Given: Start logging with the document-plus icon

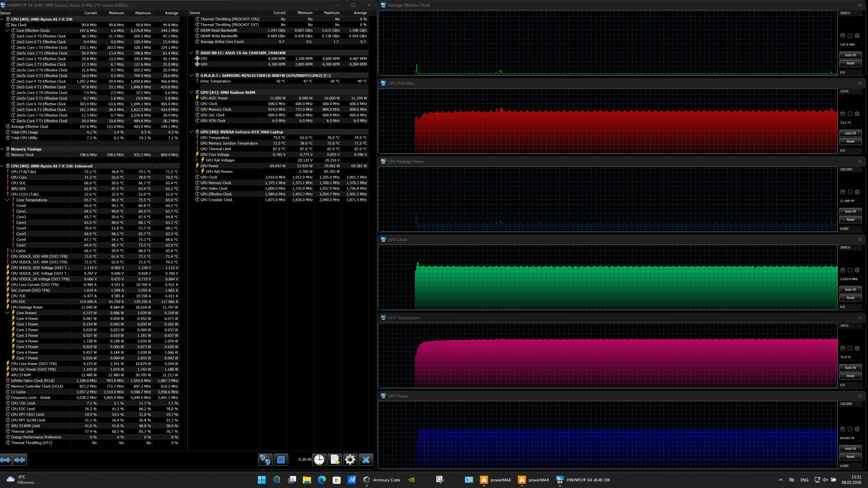Looking at the screenshot, I should tap(334, 460).
